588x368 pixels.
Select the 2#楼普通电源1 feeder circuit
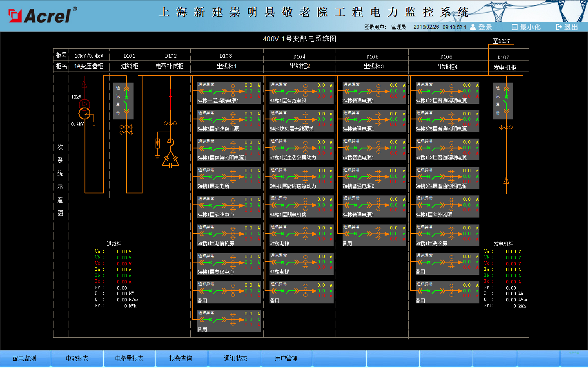374,92
